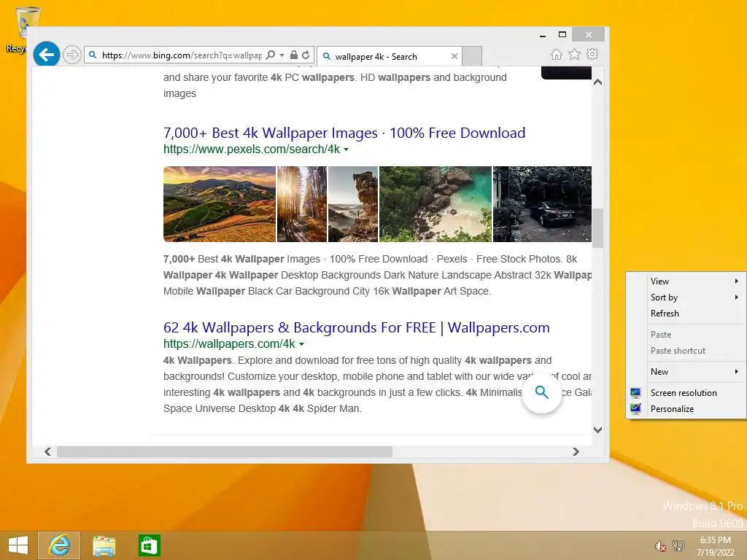Click the browser Forward arrow button

pos(72,55)
